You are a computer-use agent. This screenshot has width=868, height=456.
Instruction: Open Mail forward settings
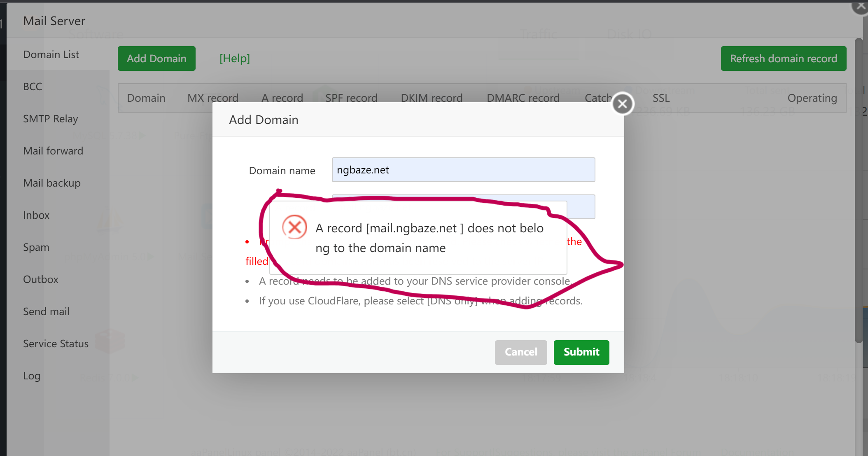(x=53, y=151)
